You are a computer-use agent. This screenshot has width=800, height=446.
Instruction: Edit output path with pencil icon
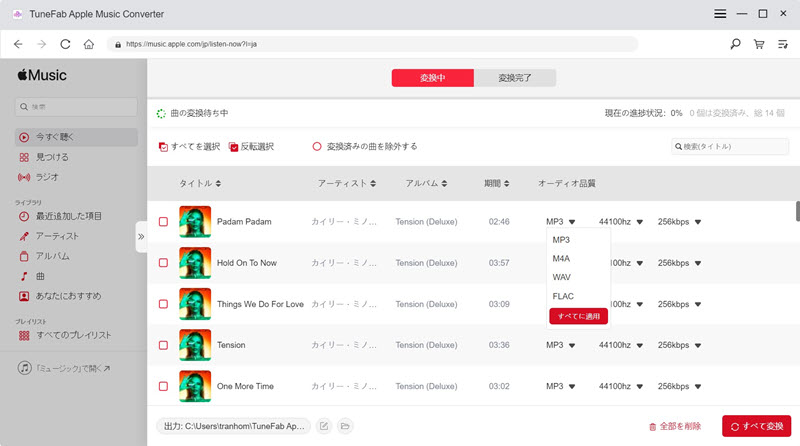click(324, 426)
